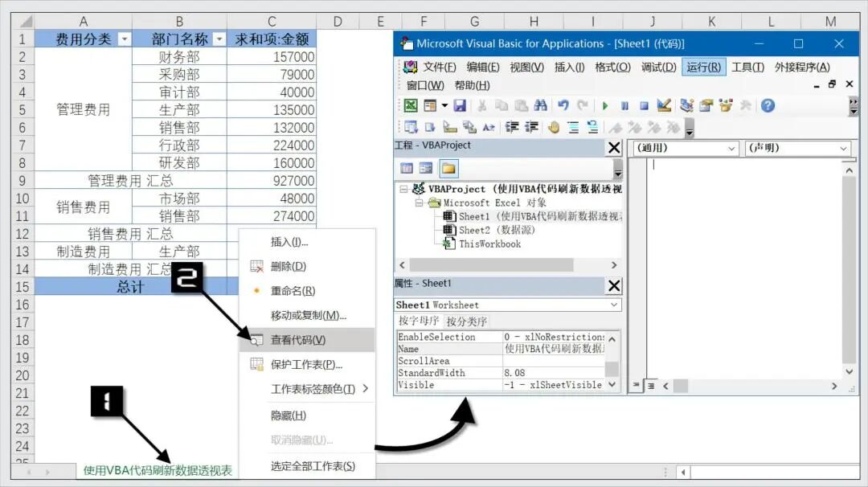Switch to the 按字母序 properties tab
Screen dimensions: 868x487
419,321
